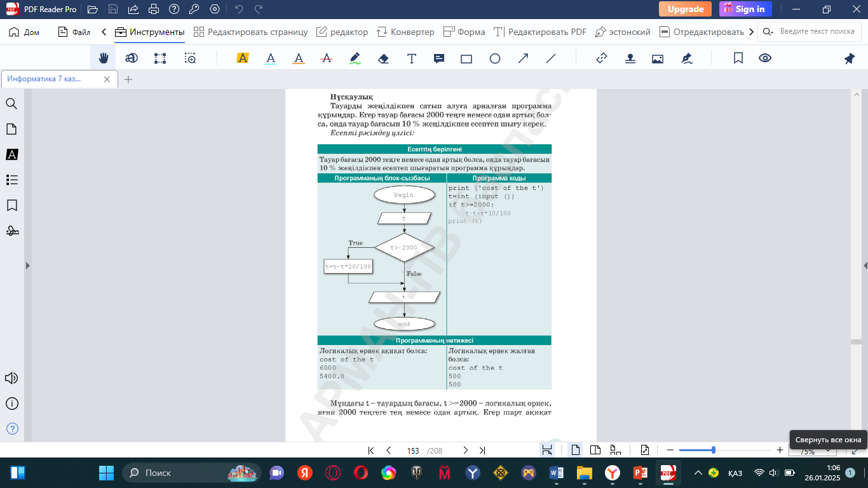The height and width of the screenshot is (488, 868).
Task: Activate the area selection tool
Action: (160, 58)
